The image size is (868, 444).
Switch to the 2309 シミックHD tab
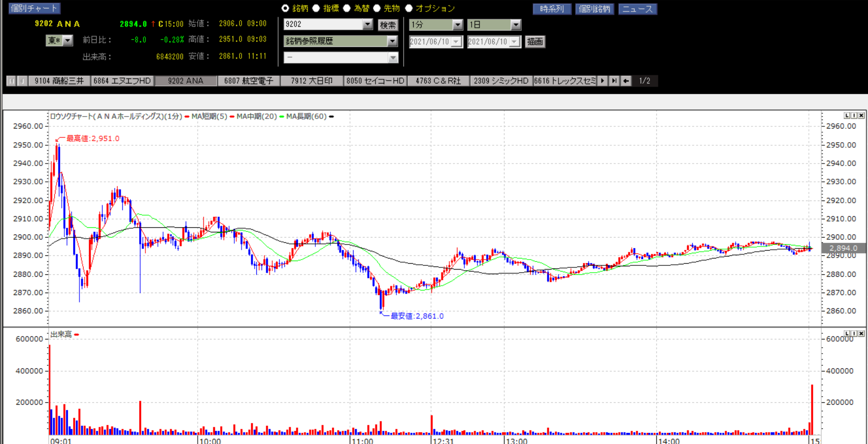point(501,81)
